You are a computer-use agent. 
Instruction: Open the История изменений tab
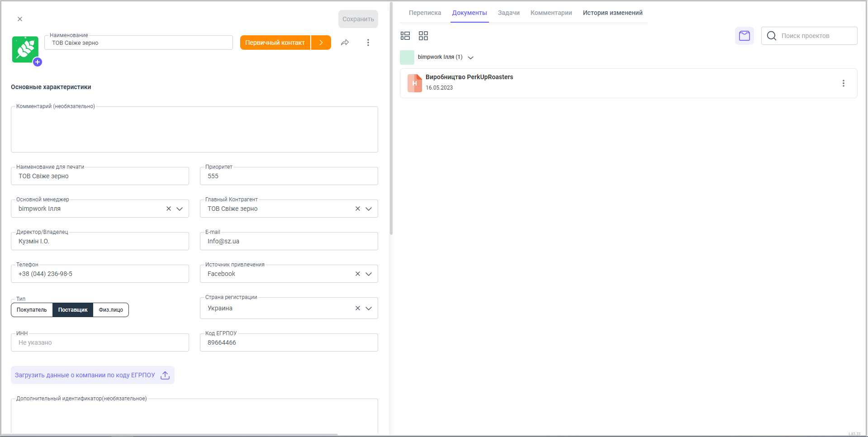pos(612,13)
